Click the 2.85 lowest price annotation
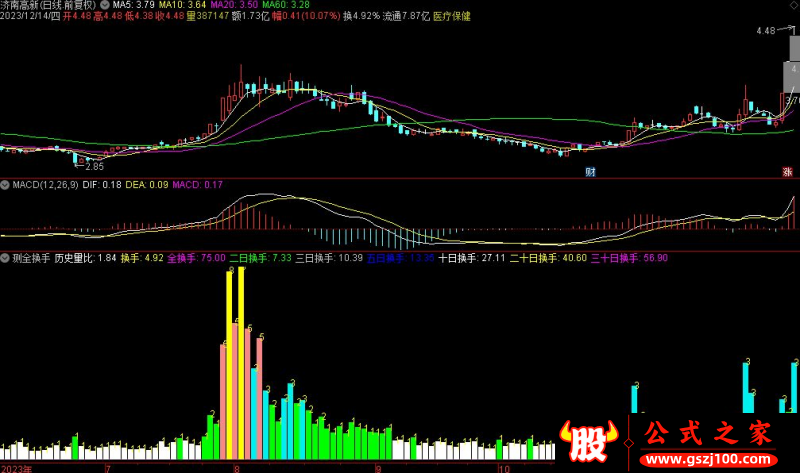The height and width of the screenshot is (473, 800). [94, 166]
